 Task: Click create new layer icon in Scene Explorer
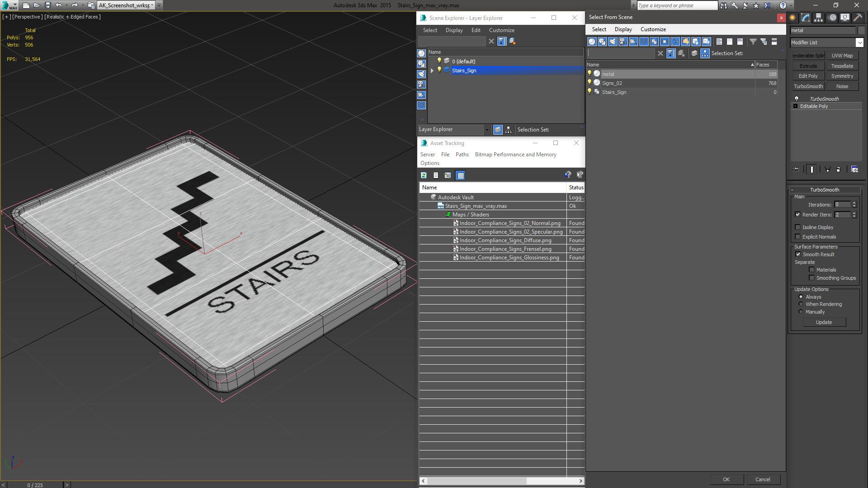click(512, 41)
